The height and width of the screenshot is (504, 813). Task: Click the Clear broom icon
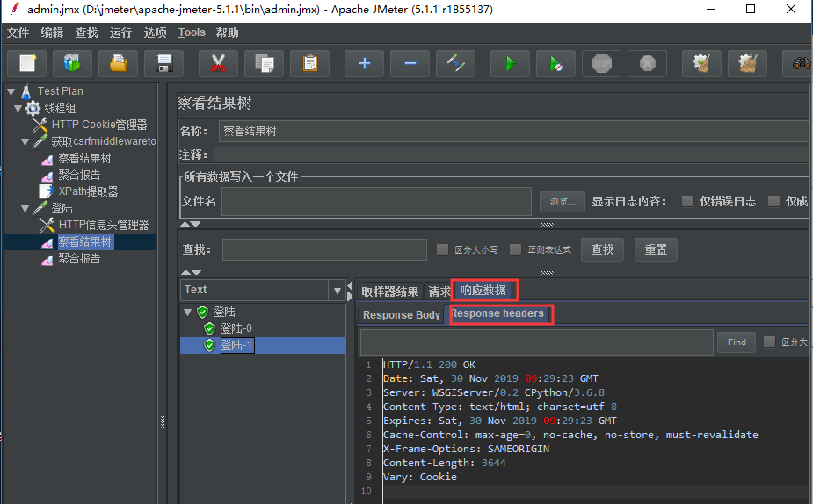tap(701, 64)
